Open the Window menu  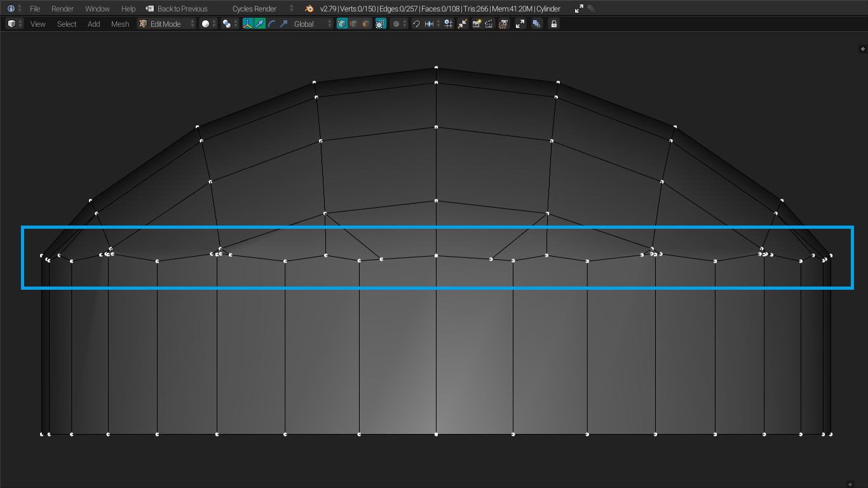tap(97, 9)
